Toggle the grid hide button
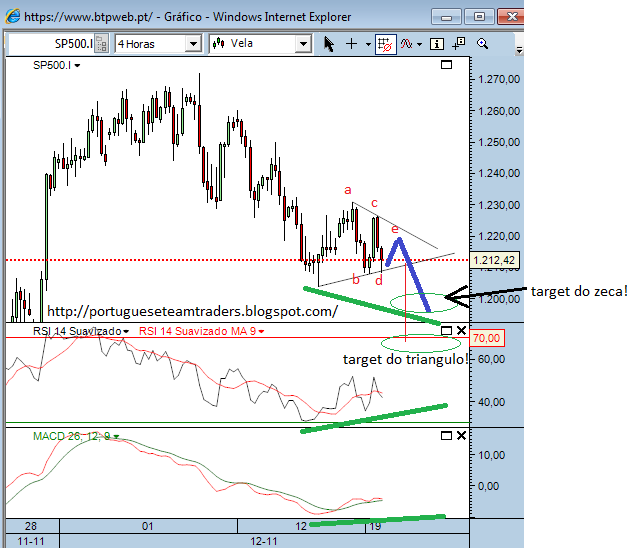 [x=386, y=44]
